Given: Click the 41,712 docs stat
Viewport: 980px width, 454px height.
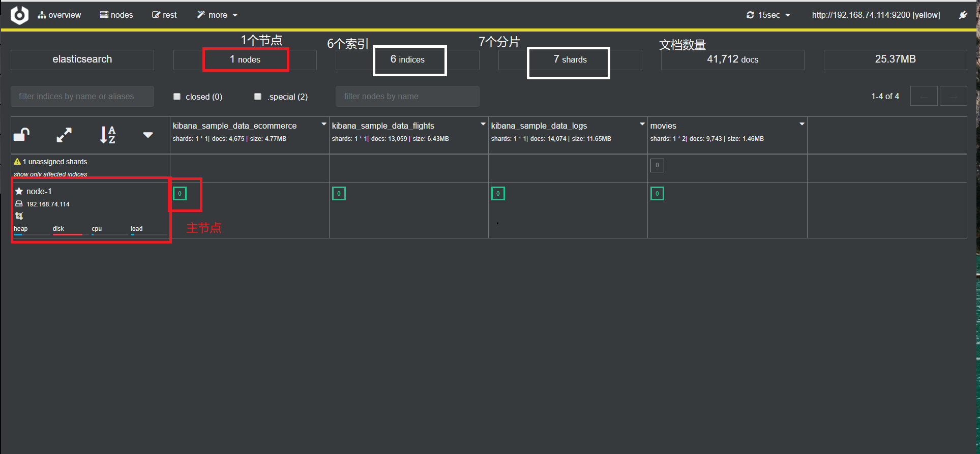Looking at the screenshot, I should pyautogui.click(x=733, y=59).
